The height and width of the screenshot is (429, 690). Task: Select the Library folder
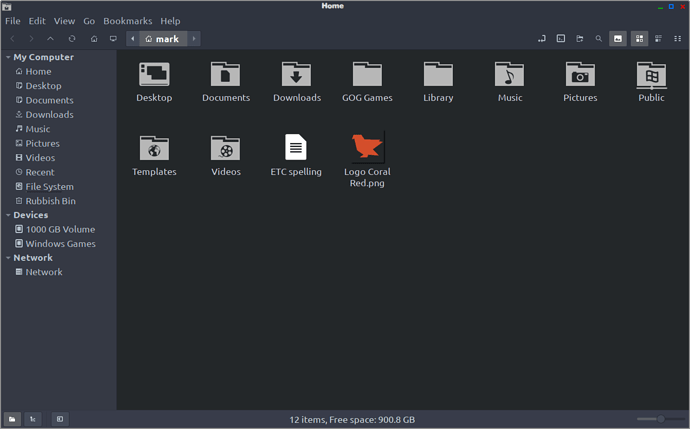tap(438, 82)
